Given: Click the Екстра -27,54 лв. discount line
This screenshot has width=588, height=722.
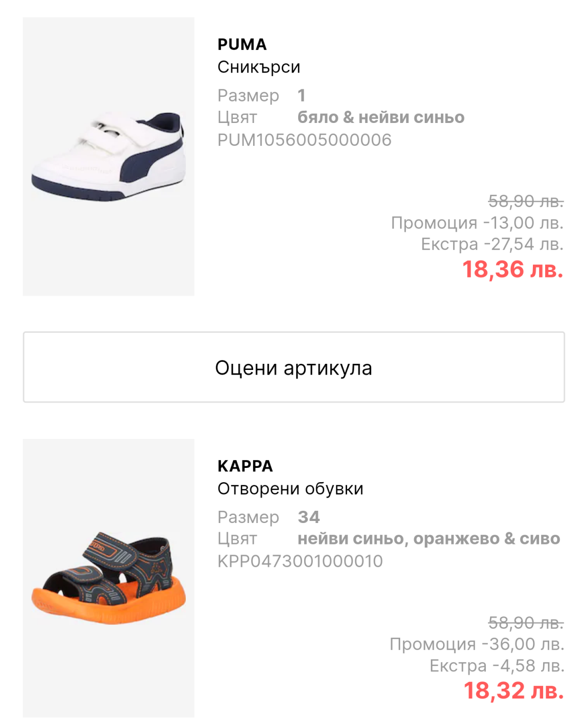Looking at the screenshot, I should click(x=492, y=244).
